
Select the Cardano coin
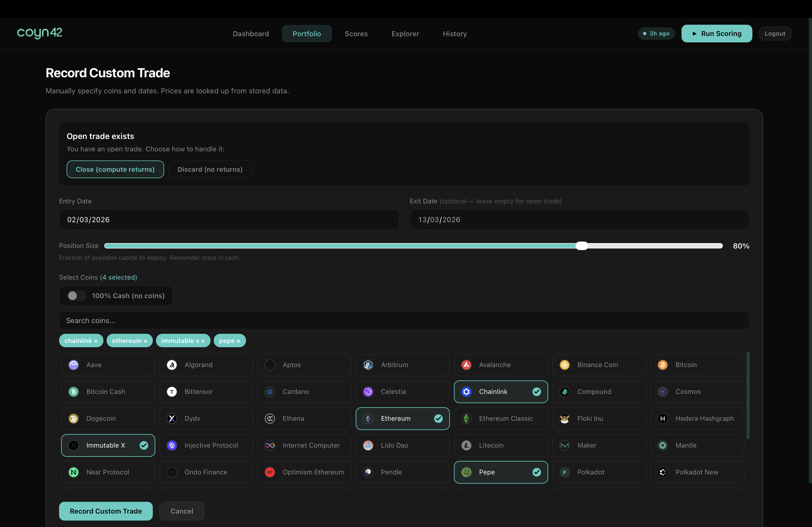(x=304, y=392)
